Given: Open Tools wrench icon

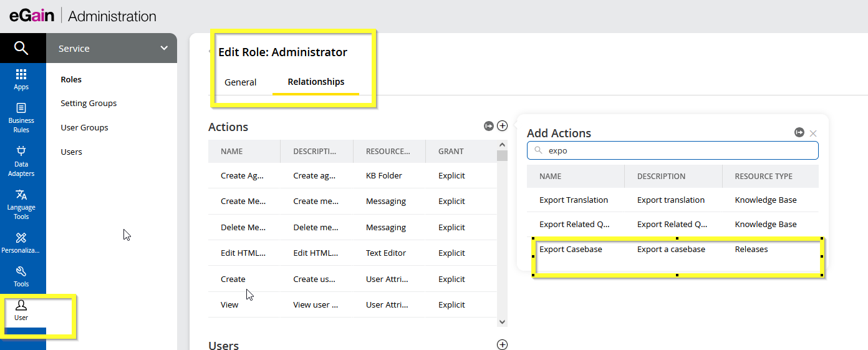Looking at the screenshot, I should coord(21,275).
